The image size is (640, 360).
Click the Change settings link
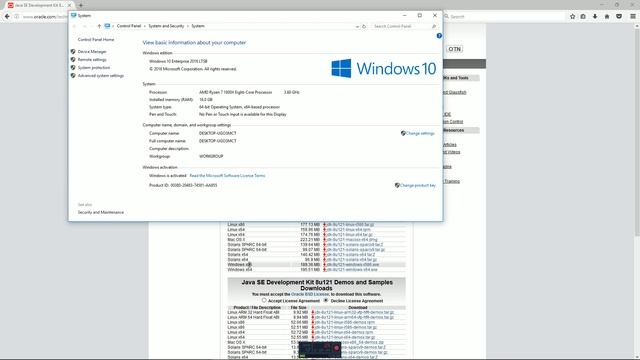420,133
